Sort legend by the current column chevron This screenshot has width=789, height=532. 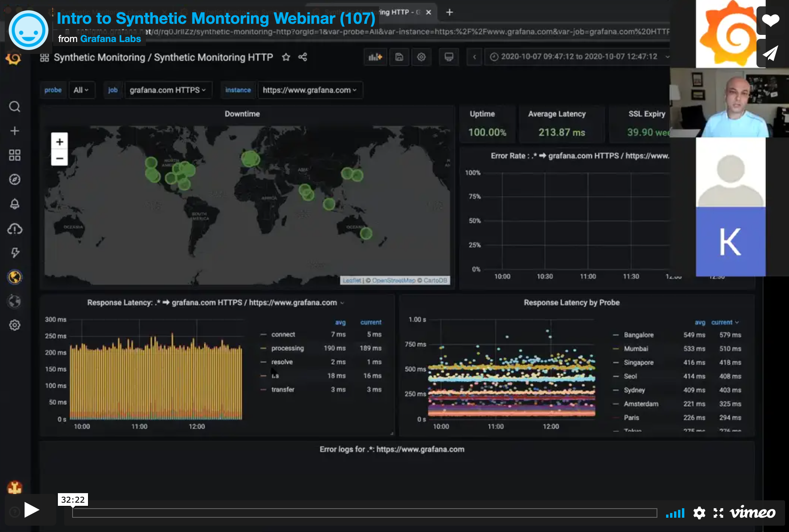coord(737,322)
